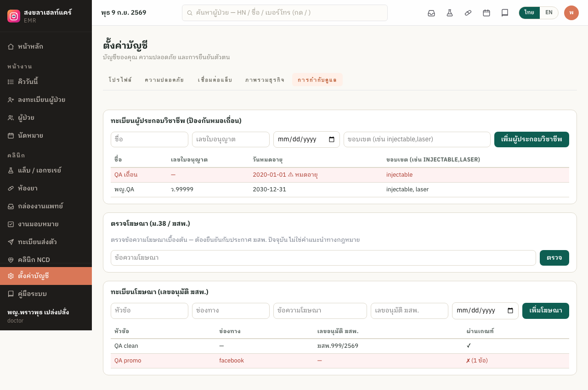Click calendar icon beside นัดหมาย
Image resolution: width=588 pixels, height=390 pixels.
(x=11, y=135)
